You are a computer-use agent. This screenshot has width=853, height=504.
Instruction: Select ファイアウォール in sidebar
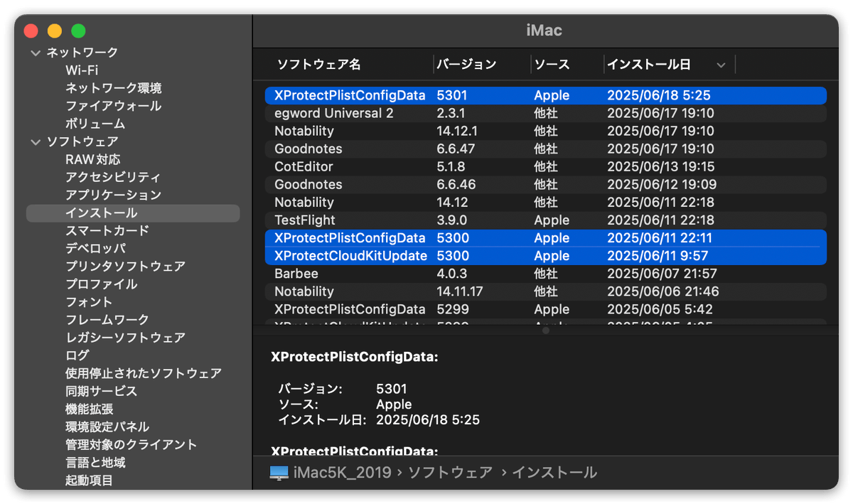pos(114,106)
